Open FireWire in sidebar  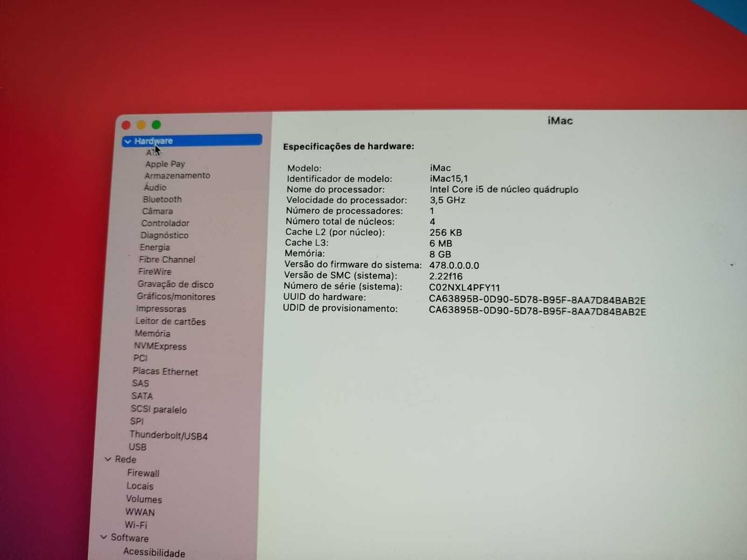[x=155, y=272]
